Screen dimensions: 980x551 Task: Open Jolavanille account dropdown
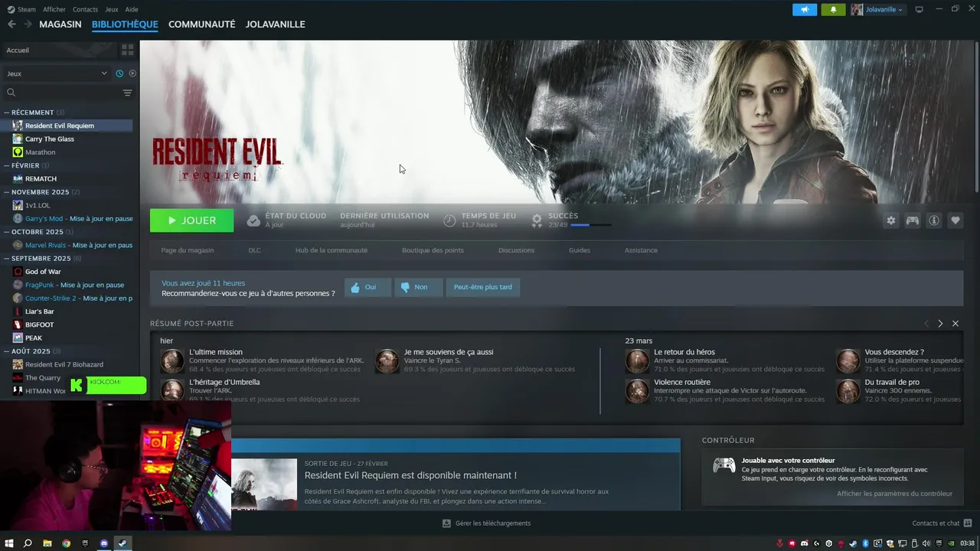coord(877,9)
